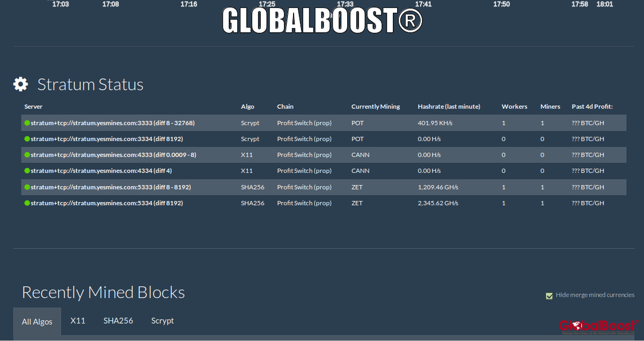
Task: Select stratum.yesmines.com:4333 server address
Action: (113, 155)
